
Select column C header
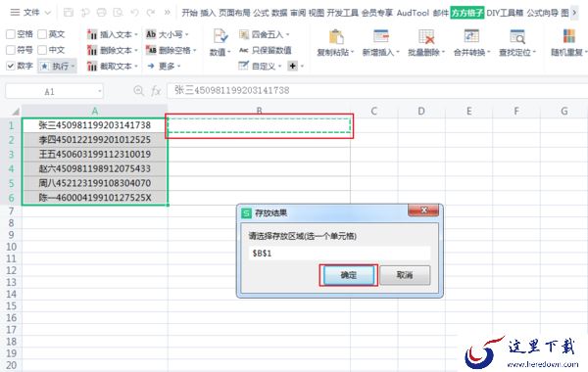coord(374,111)
